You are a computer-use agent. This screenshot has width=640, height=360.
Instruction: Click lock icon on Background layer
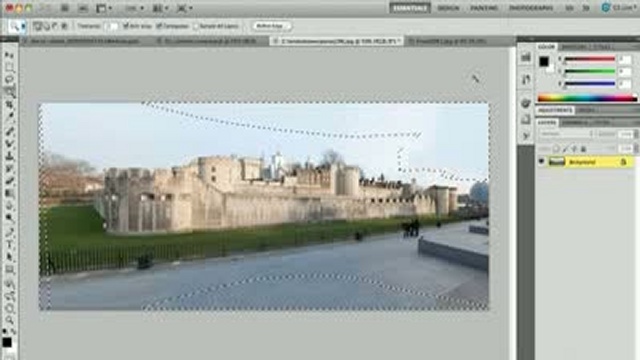623,162
